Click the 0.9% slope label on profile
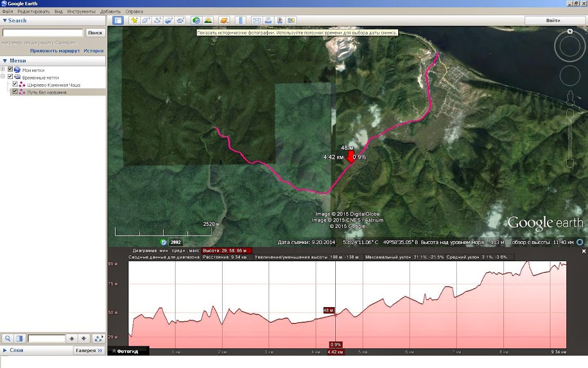Image resolution: width=588 pixels, height=368 pixels. click(335, 344)
